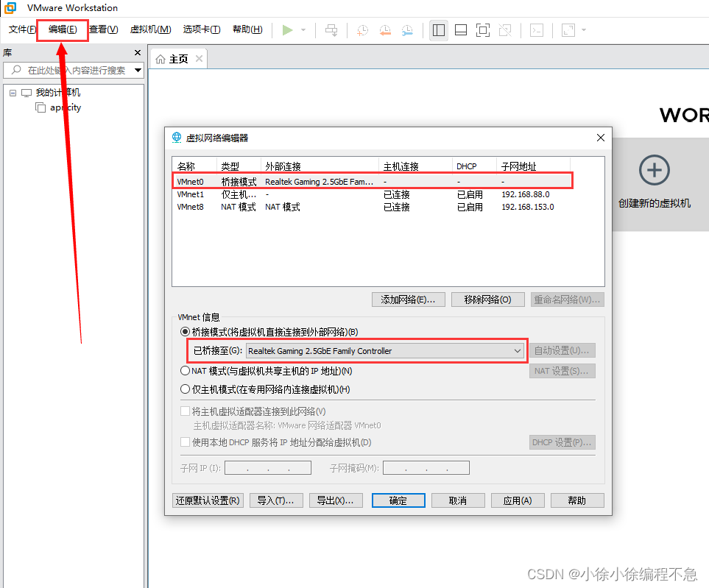The height and width of the screenshot is (588, 709).
Task: Click the console view terminal icon
Action: point(537,30)
